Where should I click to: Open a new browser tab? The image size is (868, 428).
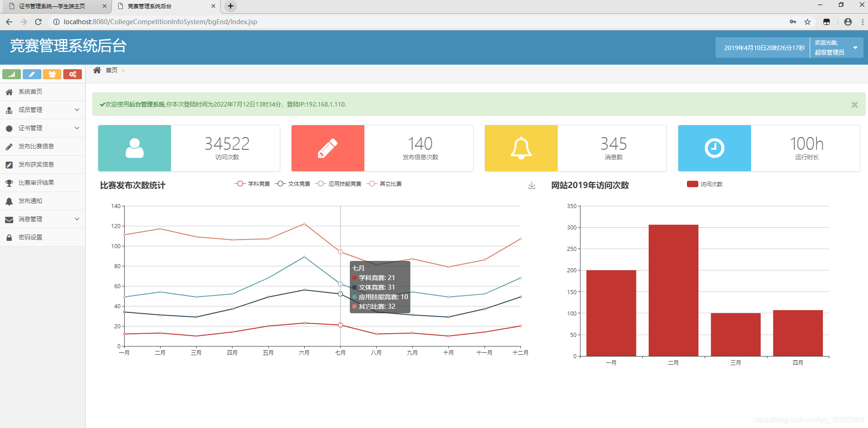click(231, 6)
